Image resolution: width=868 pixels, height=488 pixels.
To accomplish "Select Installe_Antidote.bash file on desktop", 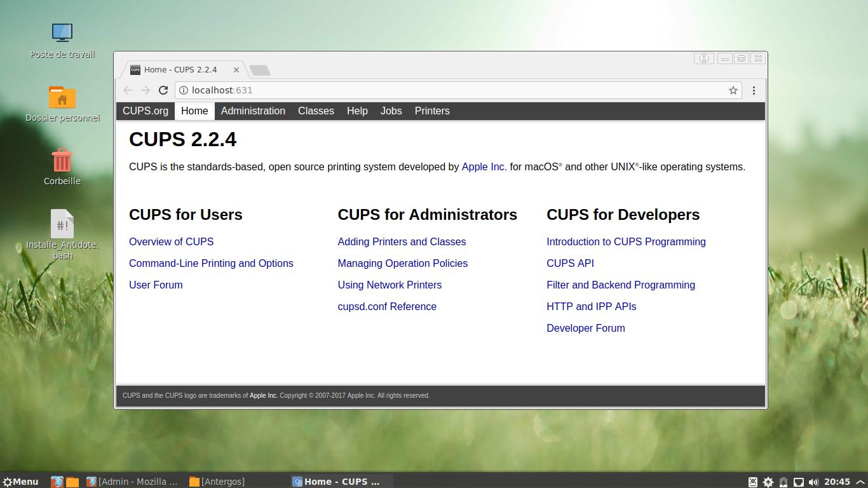I will point(62,234).
